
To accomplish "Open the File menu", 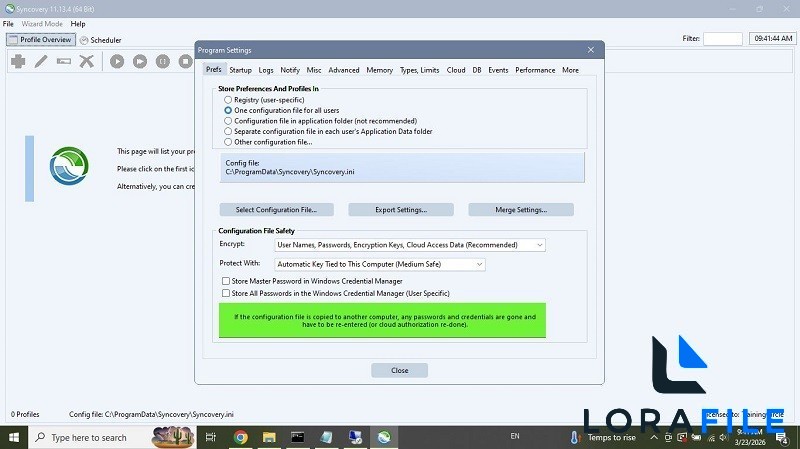I will click(x=8, y=24).
